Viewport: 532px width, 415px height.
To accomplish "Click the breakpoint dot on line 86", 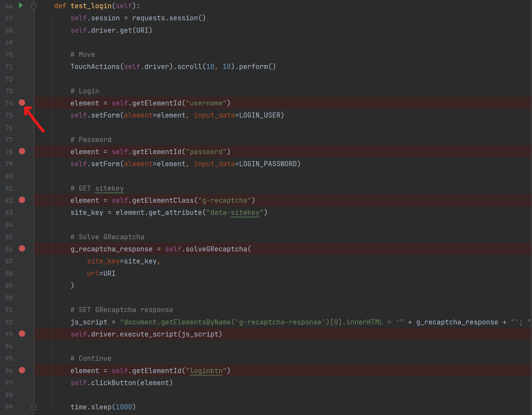I will tap(22, 249).
